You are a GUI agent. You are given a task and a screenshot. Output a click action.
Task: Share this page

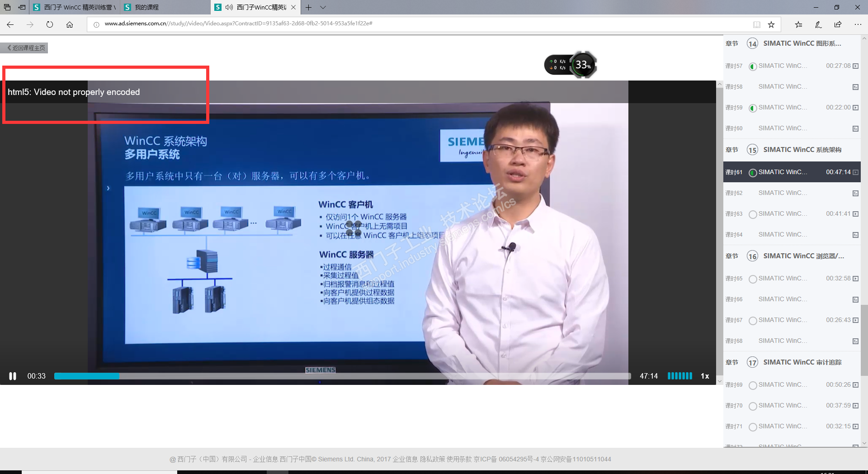[838, 24]
